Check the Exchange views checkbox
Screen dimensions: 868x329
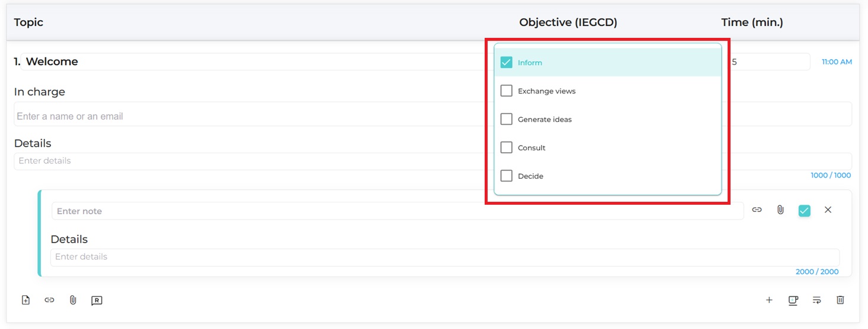click(506, 91)
